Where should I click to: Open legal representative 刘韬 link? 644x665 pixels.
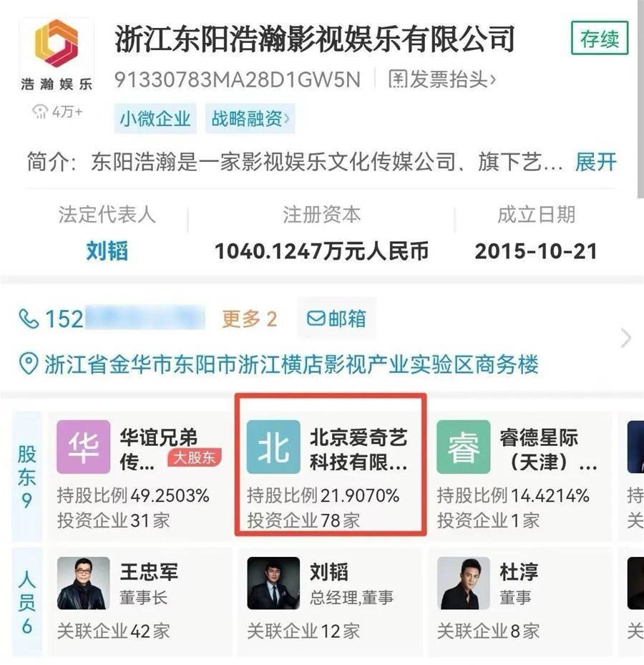(x=107, y=251)
